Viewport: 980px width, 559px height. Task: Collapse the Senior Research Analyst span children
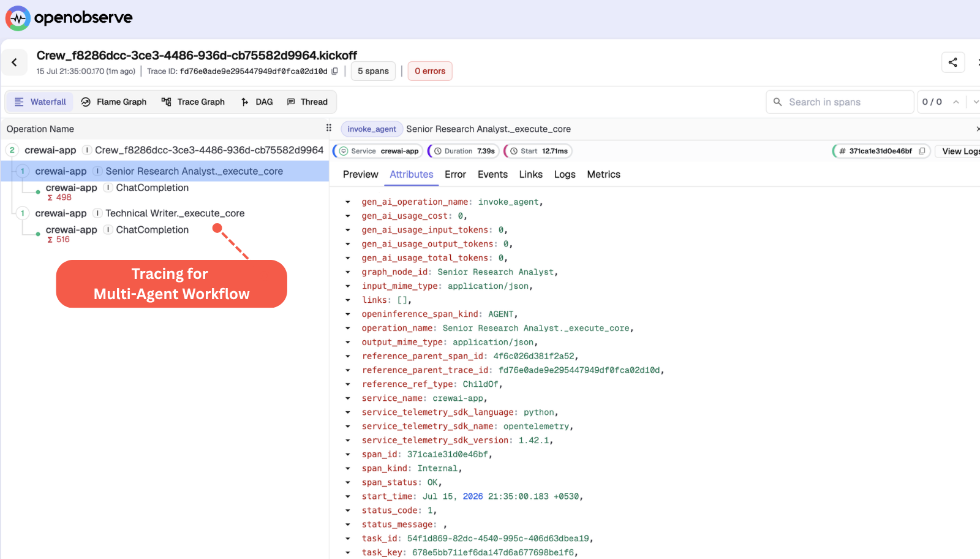pyautogui.click(x=23, y=171)
